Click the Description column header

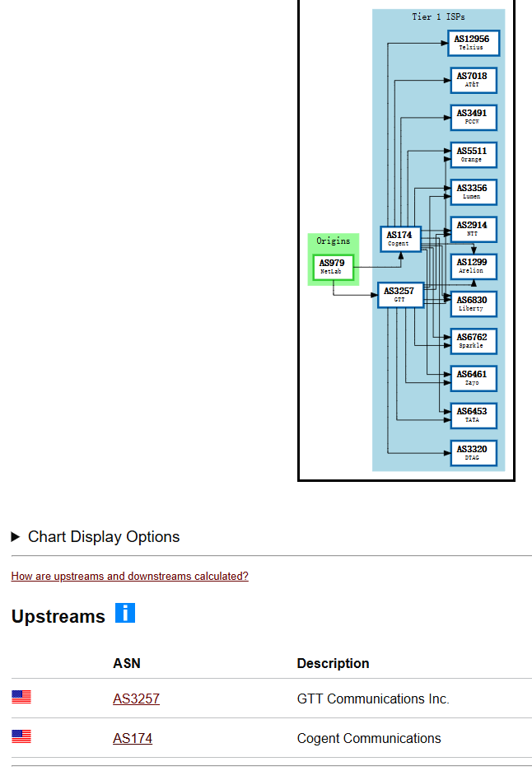(x=333, y=663)
